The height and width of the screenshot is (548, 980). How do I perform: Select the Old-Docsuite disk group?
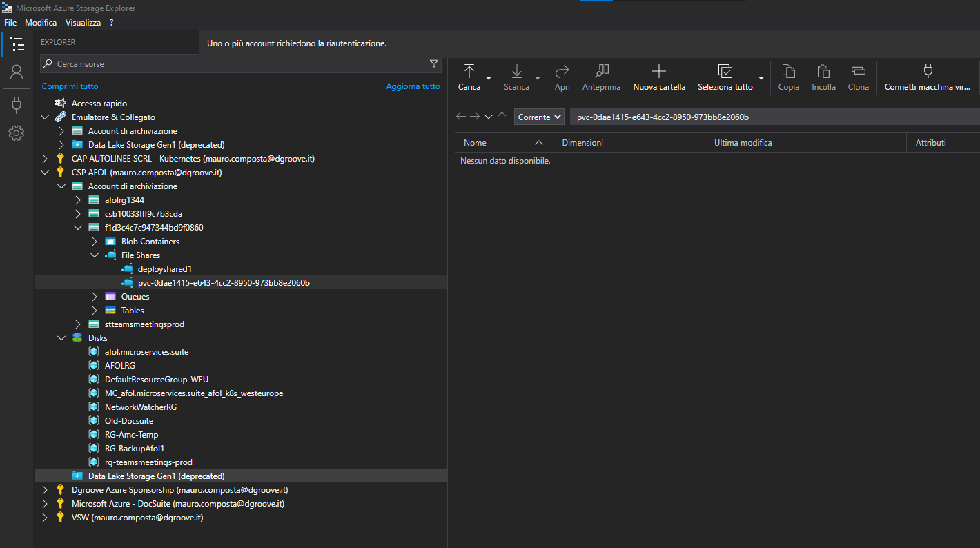(x=129, y=420)
